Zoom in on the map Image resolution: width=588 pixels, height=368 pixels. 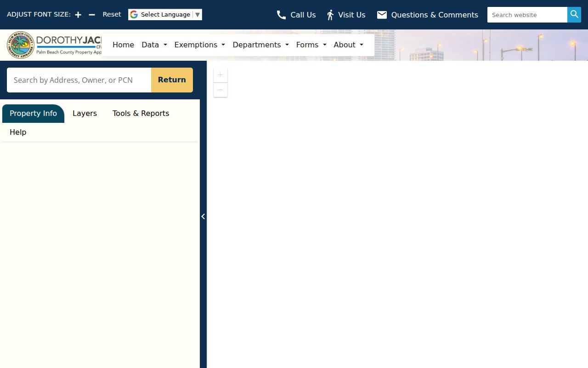220,75
